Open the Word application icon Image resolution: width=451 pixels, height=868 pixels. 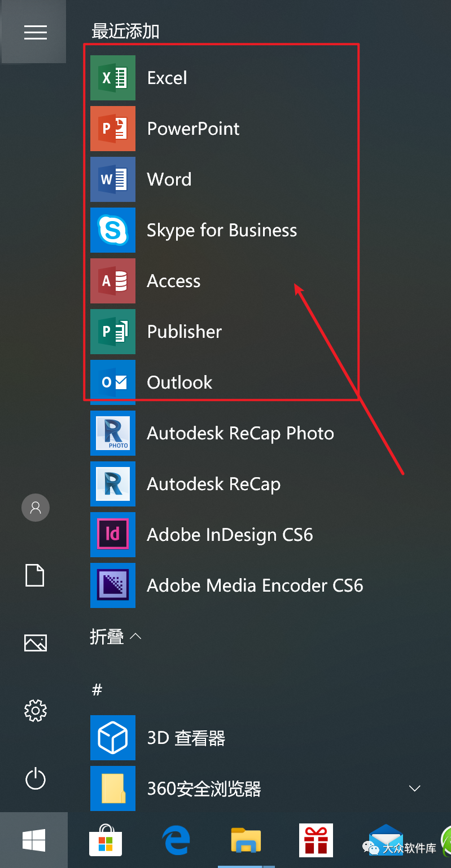pos(112,179)
